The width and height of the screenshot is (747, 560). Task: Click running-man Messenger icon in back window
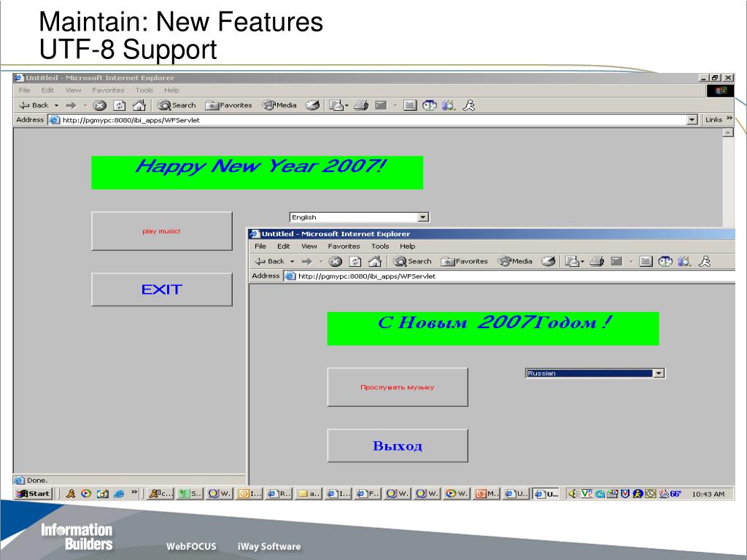[x=469, y=105]
